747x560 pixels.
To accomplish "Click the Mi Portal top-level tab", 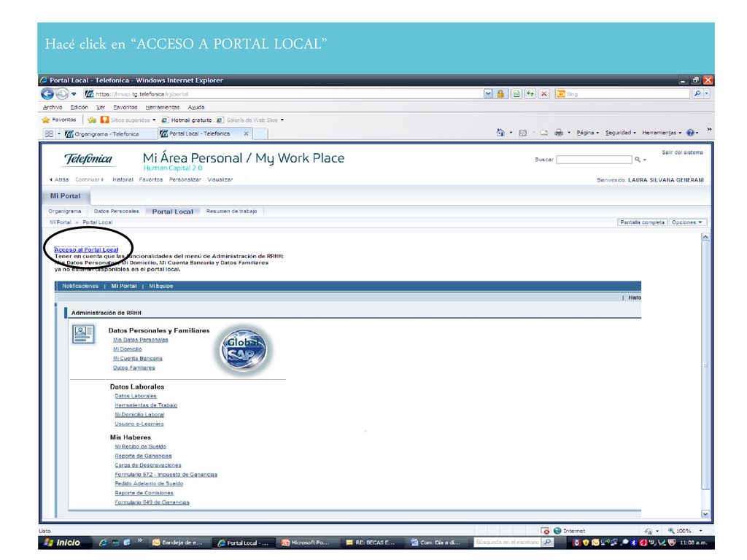I will (65, 196).
